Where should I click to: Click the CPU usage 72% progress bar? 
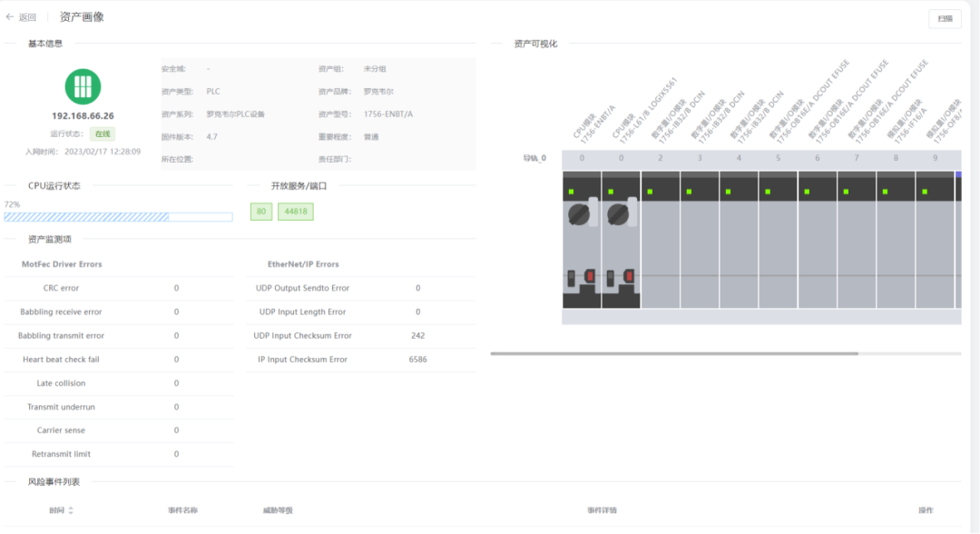118,217
